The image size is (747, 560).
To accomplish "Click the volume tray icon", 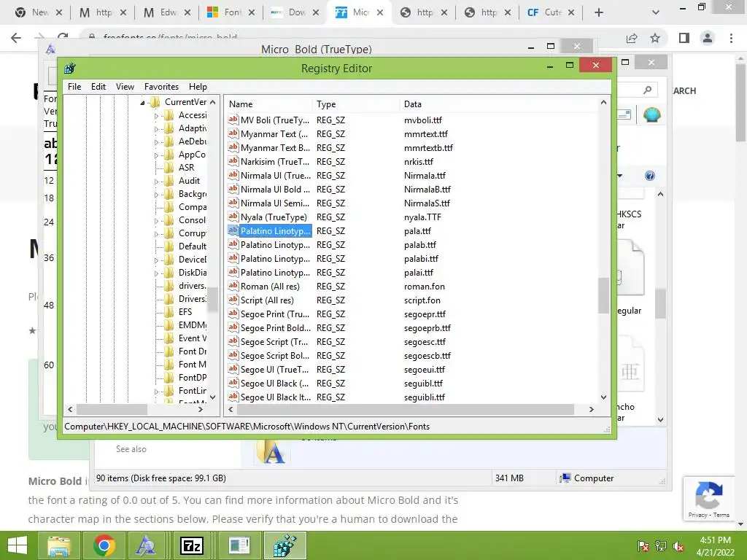I will point(678,546).
